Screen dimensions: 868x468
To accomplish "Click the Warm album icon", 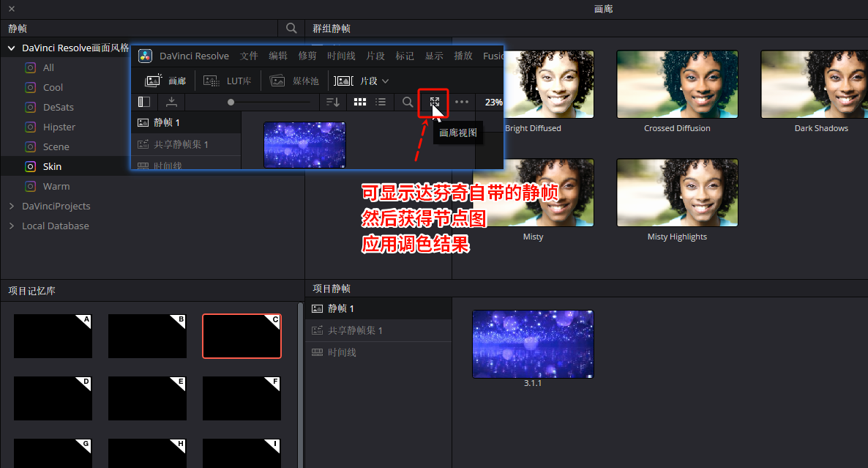I will (31, 187).
